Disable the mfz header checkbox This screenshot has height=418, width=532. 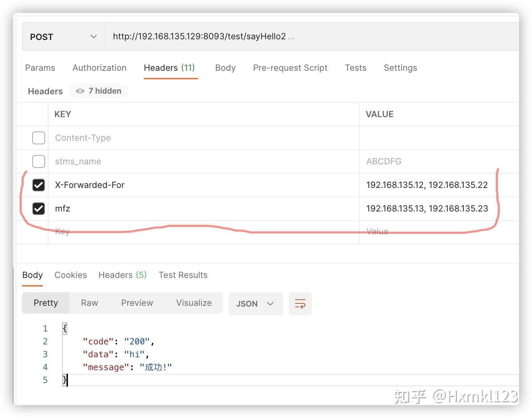coord(38,209)
